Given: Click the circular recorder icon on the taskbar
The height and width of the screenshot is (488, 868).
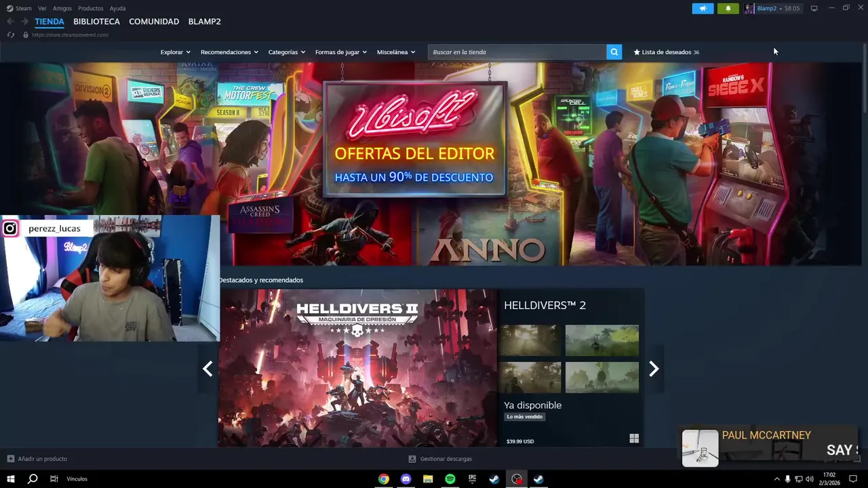Looking at the screenshot, I should tap(517, 479).
